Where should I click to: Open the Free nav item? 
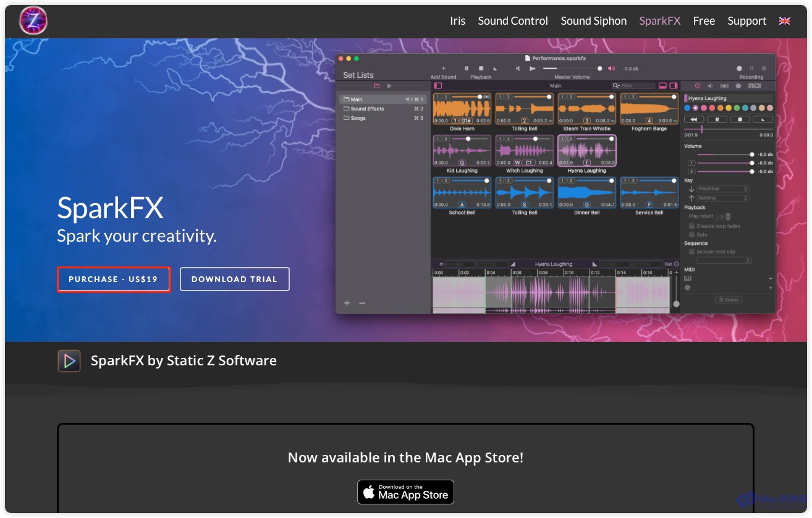(704, 21)
